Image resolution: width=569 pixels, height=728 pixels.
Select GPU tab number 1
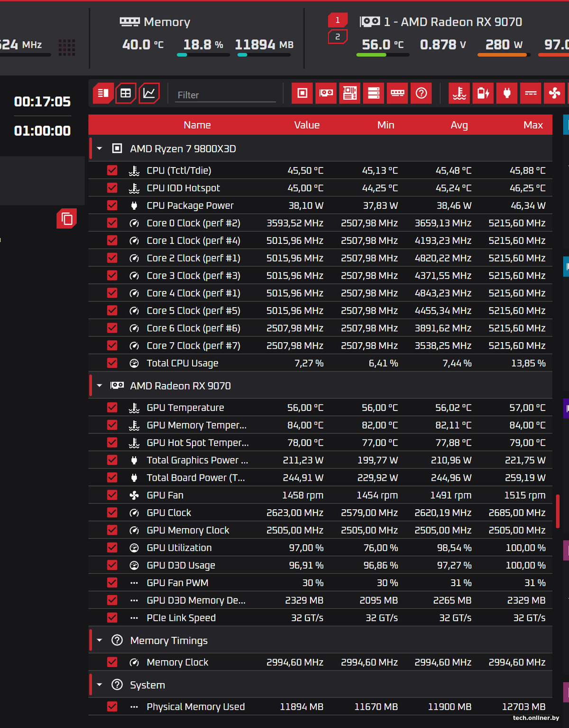click(x=338, y=20)
